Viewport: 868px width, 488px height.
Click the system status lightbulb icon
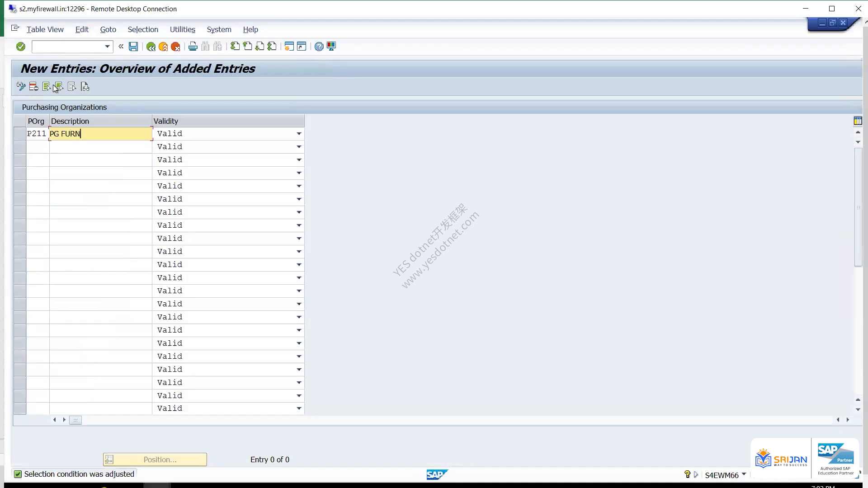tap(687, 474)
